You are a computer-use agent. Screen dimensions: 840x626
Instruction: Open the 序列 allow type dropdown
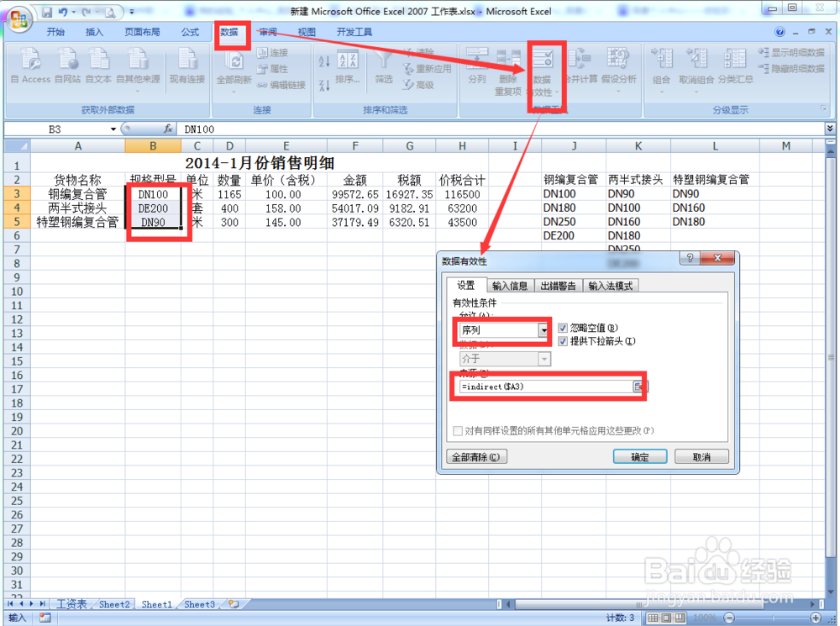point(544,330)
